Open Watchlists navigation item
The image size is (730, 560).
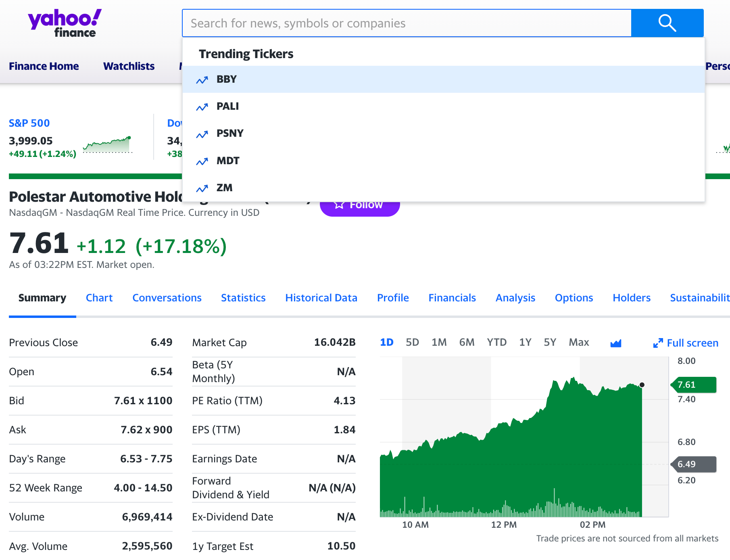tap(129, 66)
